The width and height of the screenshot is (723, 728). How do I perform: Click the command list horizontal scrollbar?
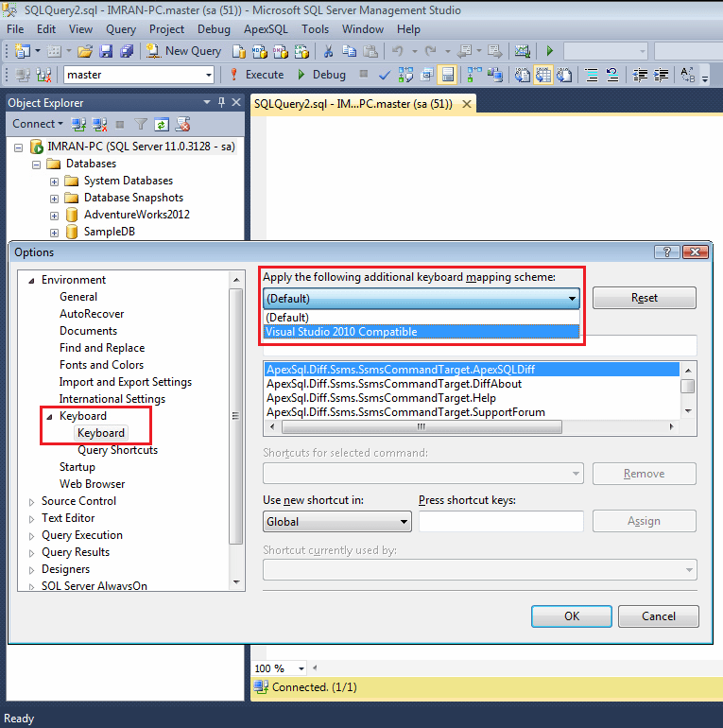click(422, 426)
